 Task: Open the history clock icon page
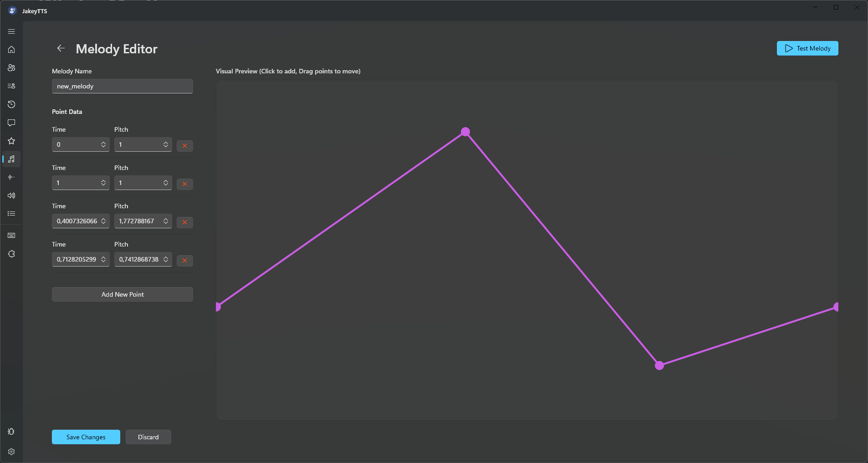coord(11,104)
